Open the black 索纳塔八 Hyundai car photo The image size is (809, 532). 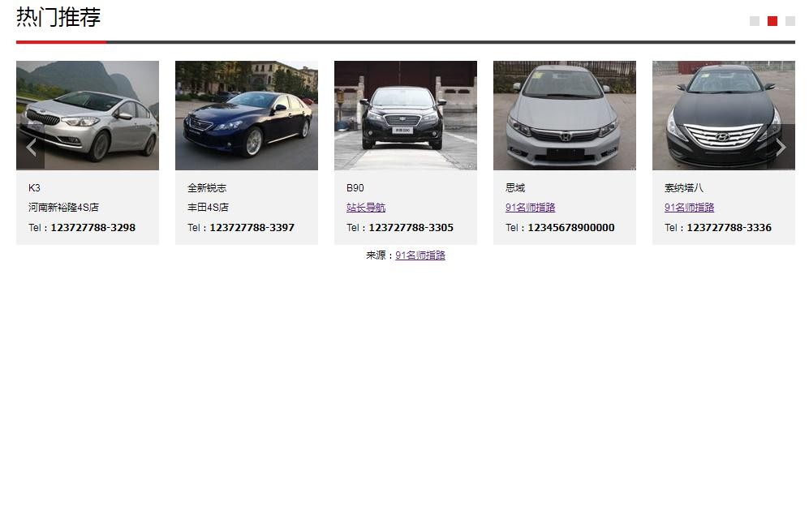(x=723, y=115)
